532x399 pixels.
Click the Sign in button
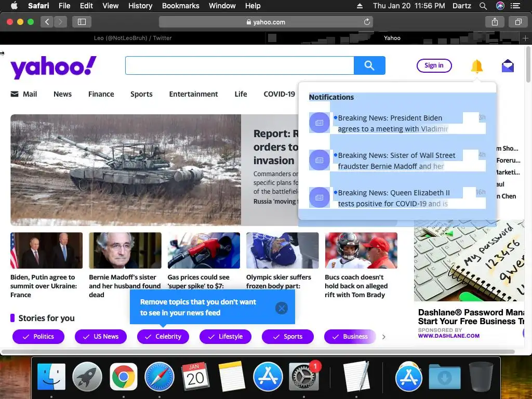pyautogui.click(x=434, y=65)
